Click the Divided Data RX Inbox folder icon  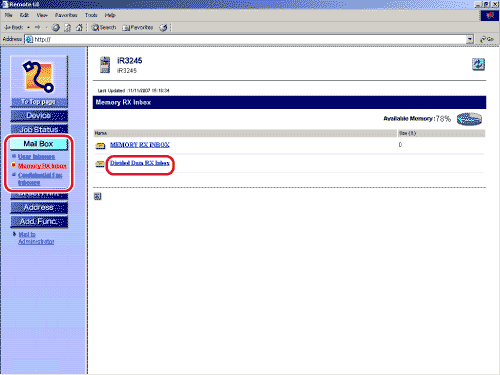pyautogui.click(x=100, y=164)
